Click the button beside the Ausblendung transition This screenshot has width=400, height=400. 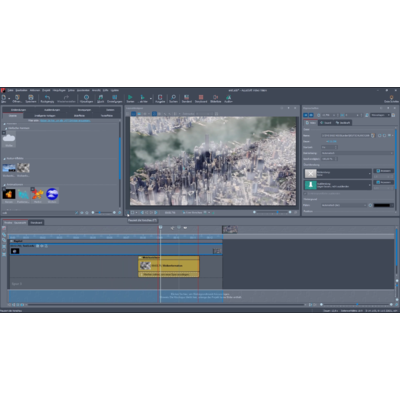tap(383, 182)
